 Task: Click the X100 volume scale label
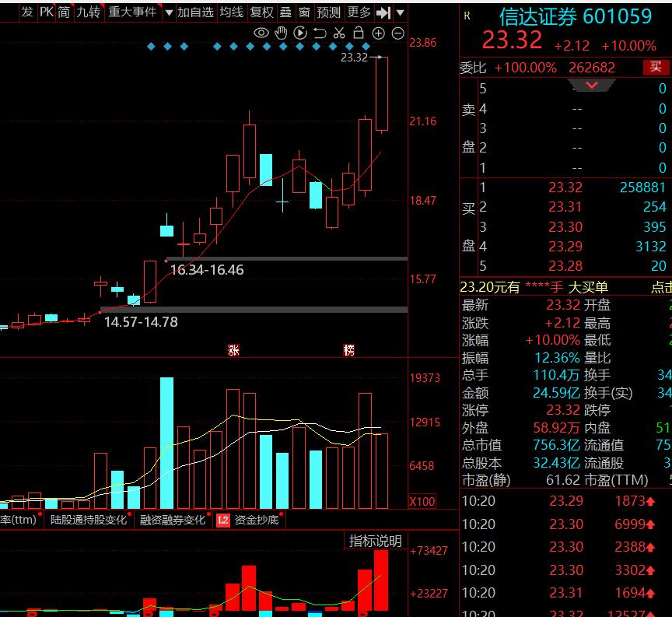pyautogui.click(x=422, y=501)
